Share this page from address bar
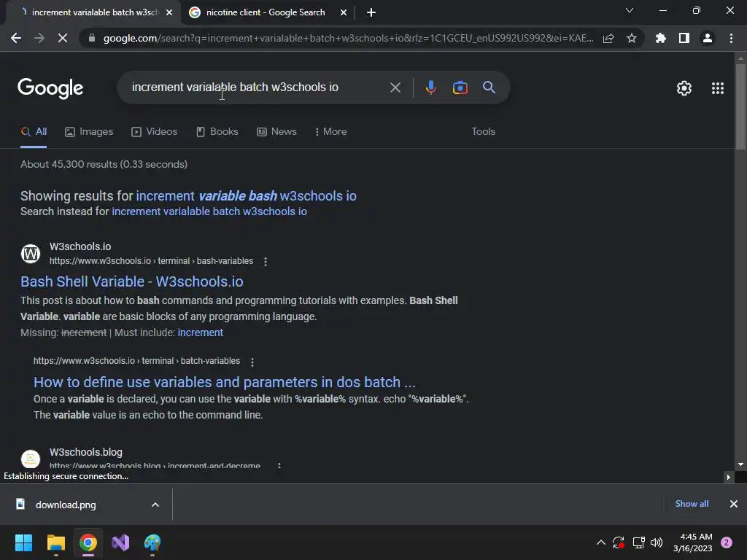 tap(608, 38)
